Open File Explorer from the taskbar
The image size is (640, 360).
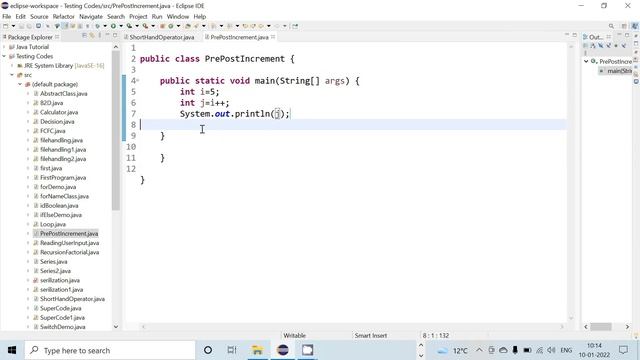click(x=258, y=350)
